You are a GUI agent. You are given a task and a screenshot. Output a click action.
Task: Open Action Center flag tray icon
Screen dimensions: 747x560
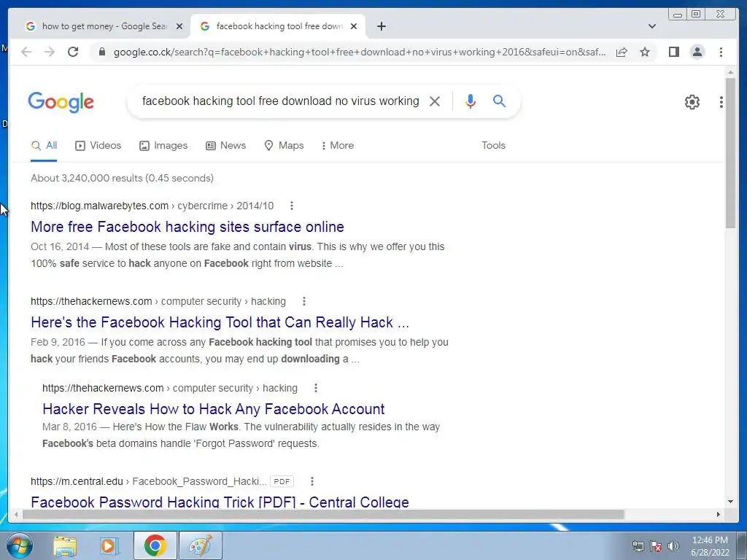pyautogui.click(x=656, y=546)
